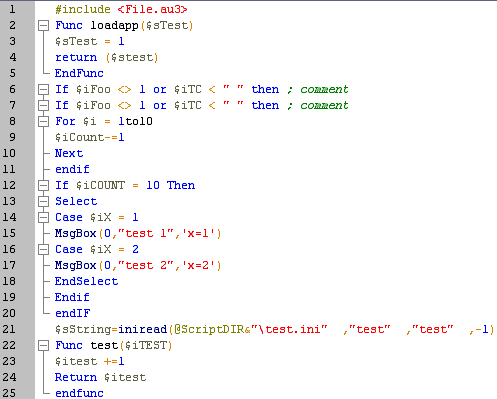Screen dimensions: 497x399
Task: Click @ScriptDIR macro on line 21
Action: [210, 329]
